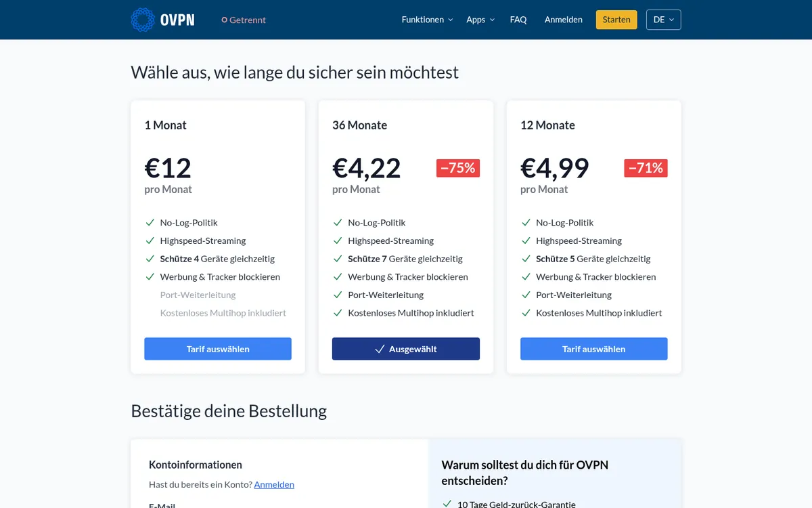Image resolution: width=812 pixels, height=508 pixels.
Task: Click checkmark beside No-Log-Politik in 1 Monat card
Action: (x=150, y=222)
